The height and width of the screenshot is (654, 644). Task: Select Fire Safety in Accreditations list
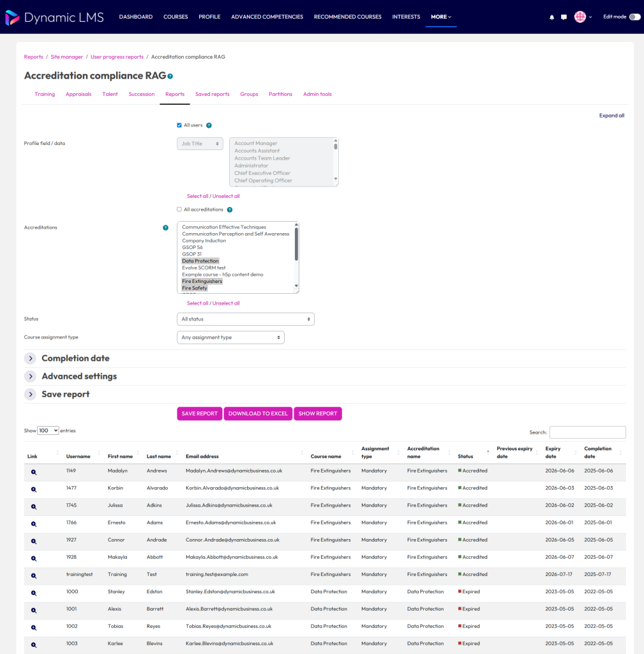194,288
